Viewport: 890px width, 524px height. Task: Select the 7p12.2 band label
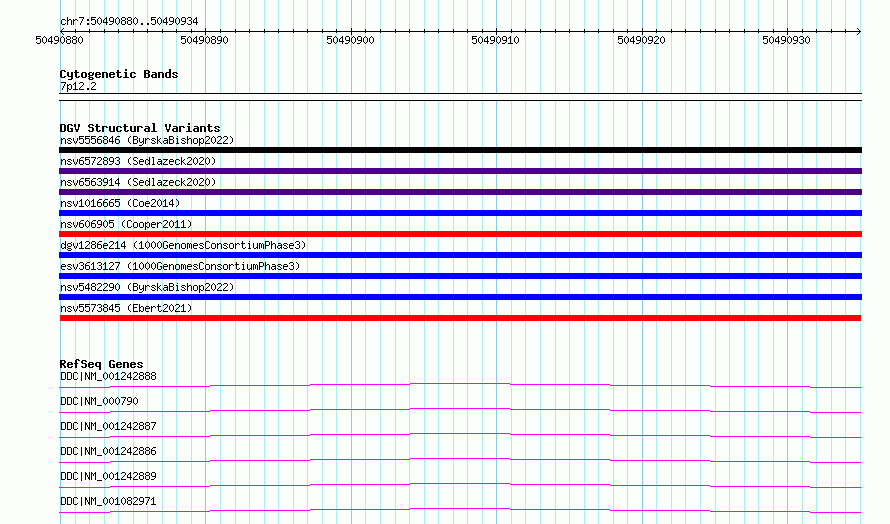[x=78, y=86]
